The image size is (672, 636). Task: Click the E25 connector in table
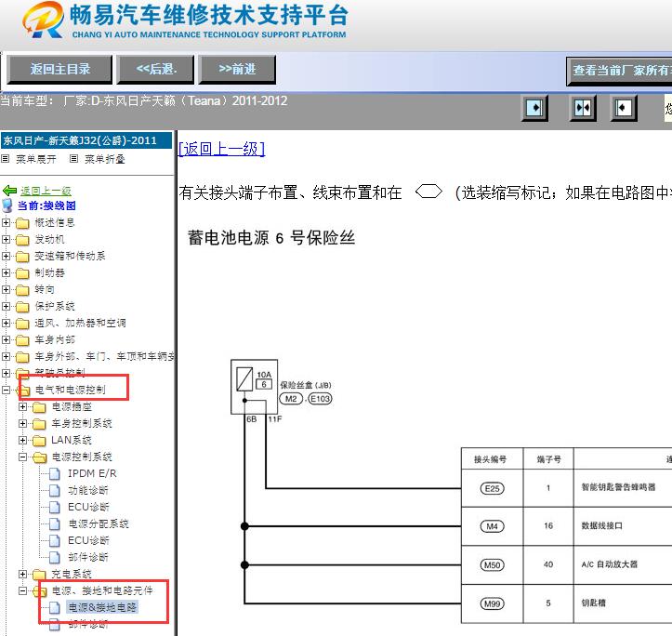pyautogui.click(x=492, y=488)
